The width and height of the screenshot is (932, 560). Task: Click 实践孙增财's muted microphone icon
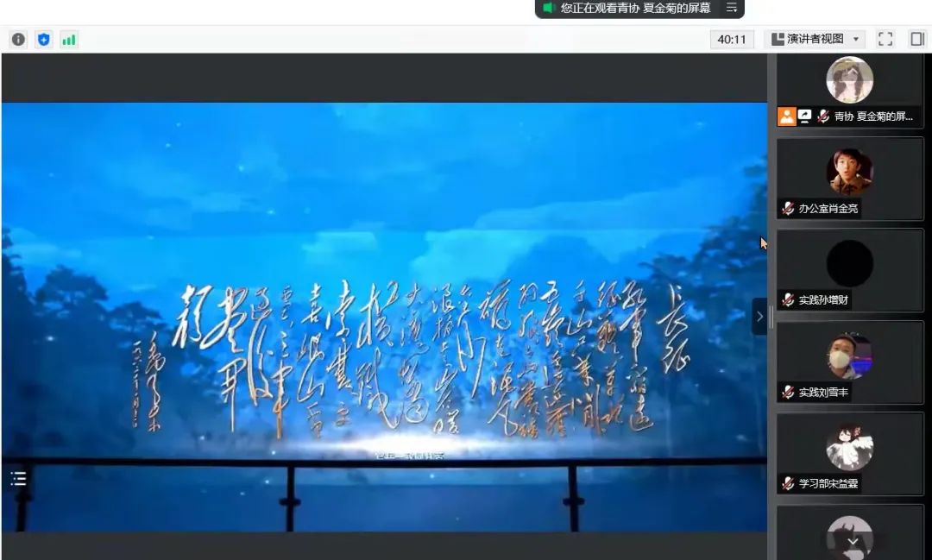point(788,299)
